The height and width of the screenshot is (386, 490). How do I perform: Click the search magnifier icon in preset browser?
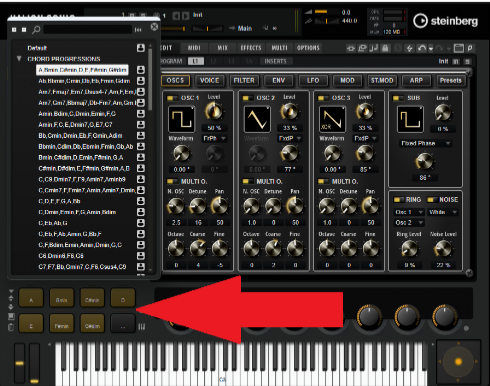[x=36, y=30]
